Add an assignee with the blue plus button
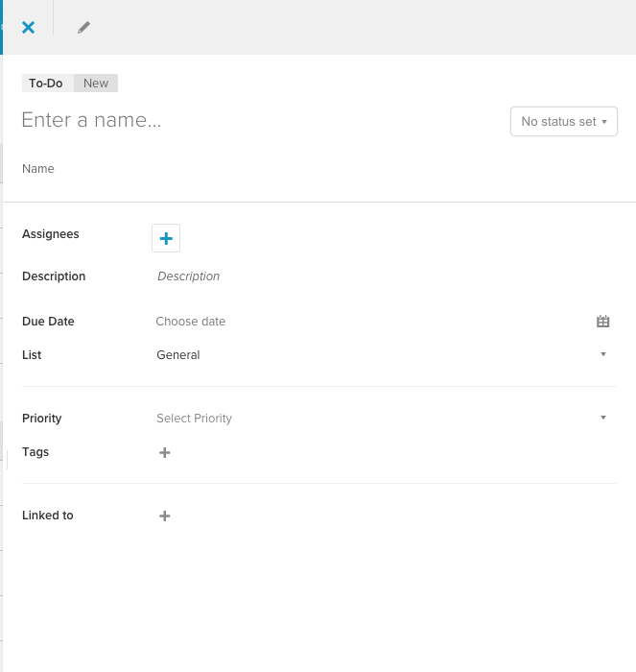 166,238
